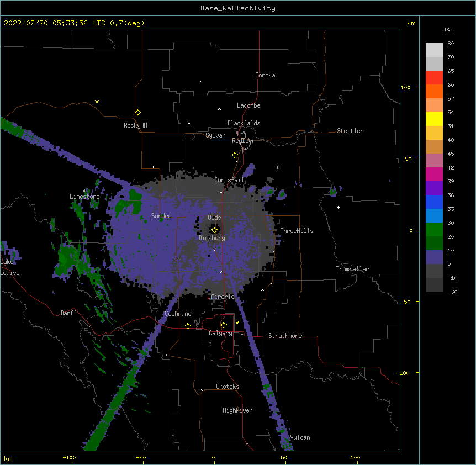Click the km unit label at bottom left
Viewport: 476px width, 465px height.
click(8, 459)
